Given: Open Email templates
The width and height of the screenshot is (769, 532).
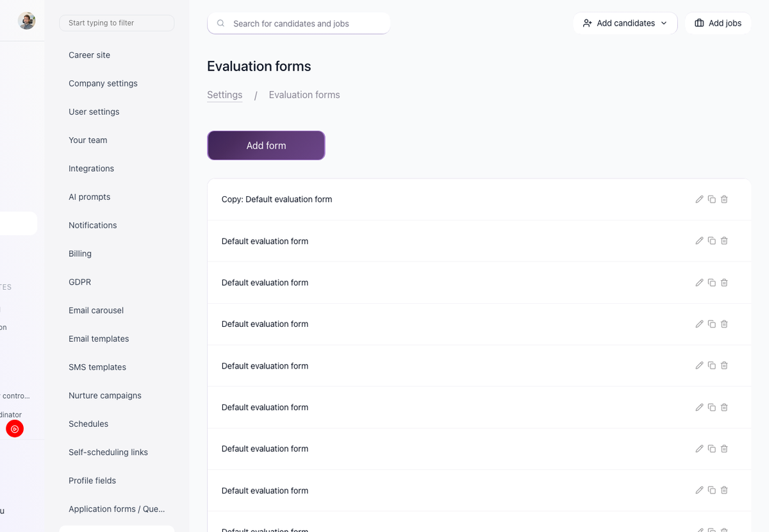Looking at the screenshot, I should (99, 338).
